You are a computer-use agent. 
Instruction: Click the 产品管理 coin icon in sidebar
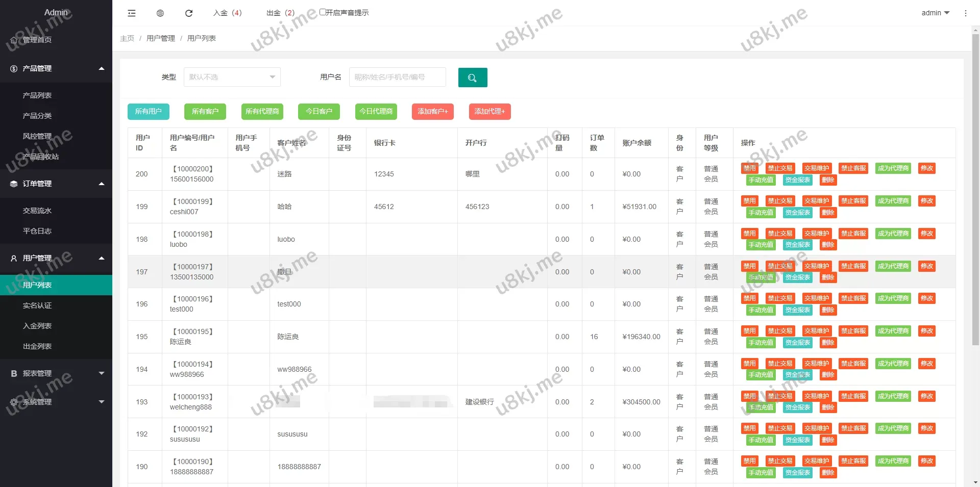click(x=14, y=69)
